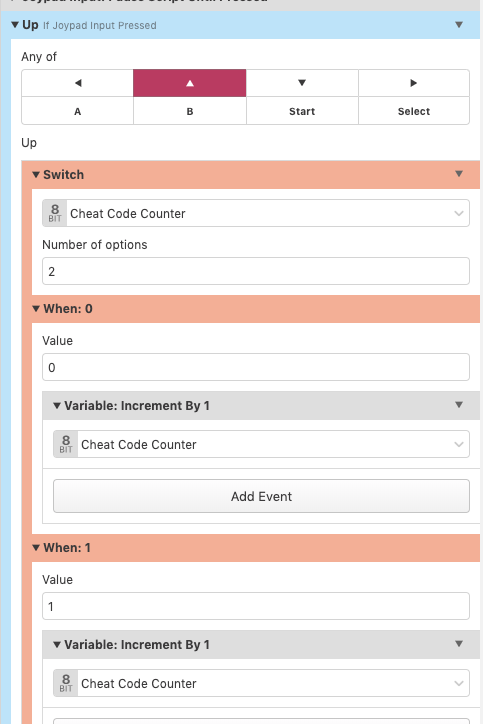
Task: Toggle the A joypad button
Action: [x=78, y=111]
